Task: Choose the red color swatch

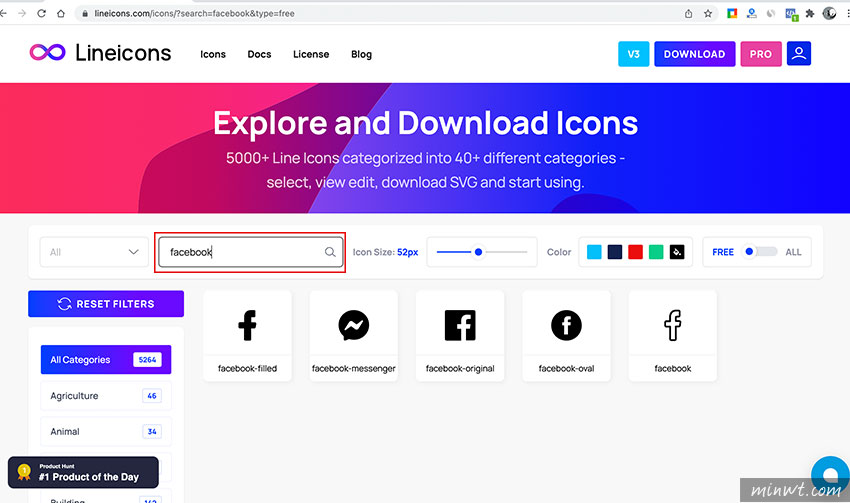Action: tap(635, 252)
